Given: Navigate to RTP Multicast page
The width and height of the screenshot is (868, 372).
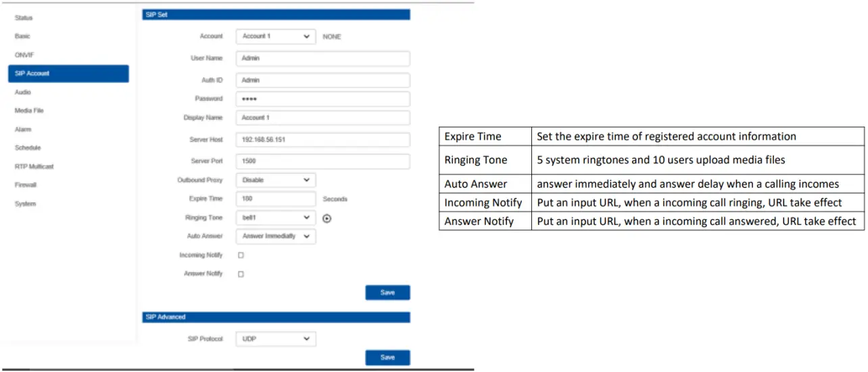Looking at the screenshot, I should point(34,166).
